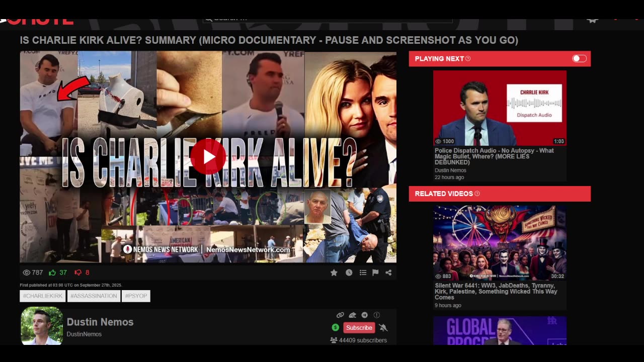
Task: Open add to playlist list icon
Action: pyautogui.click(x=363, y=273)
